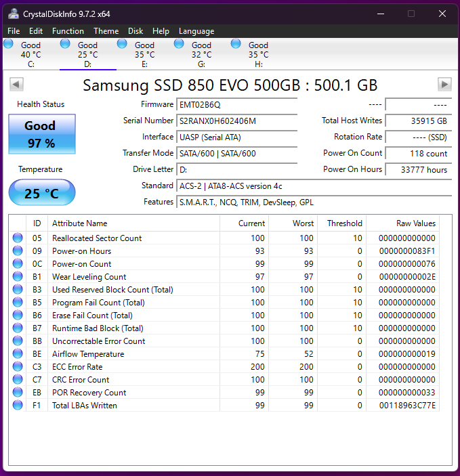This screenshot has height=476, width=460.
Task: Switch to the G: 32 °C disk tab
Action: 201,54
